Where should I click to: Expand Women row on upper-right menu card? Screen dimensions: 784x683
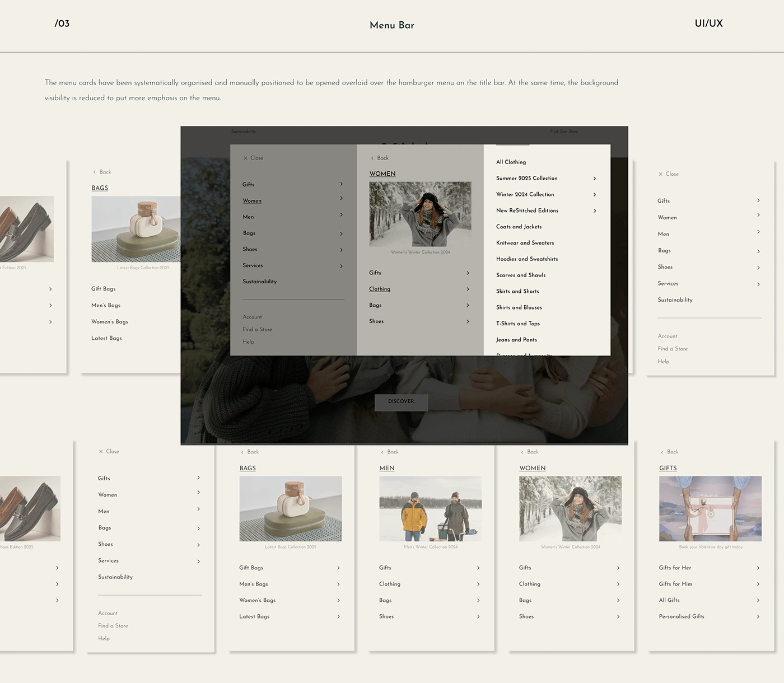click(758, 215)
